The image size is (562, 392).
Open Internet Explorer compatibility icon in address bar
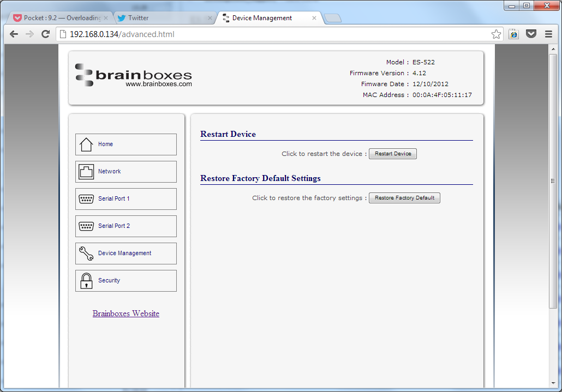pyautogui.click(x=513, y=34)
